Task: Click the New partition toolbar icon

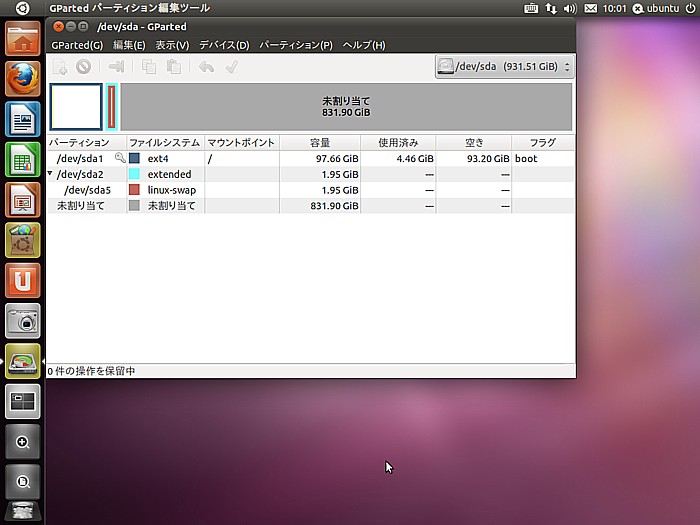Action: (x=59, y=67)
